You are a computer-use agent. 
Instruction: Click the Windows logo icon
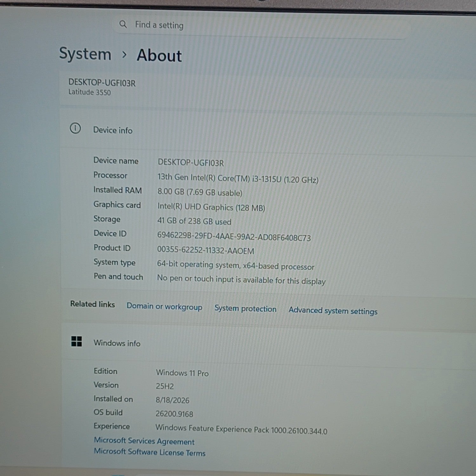(76, 341)
